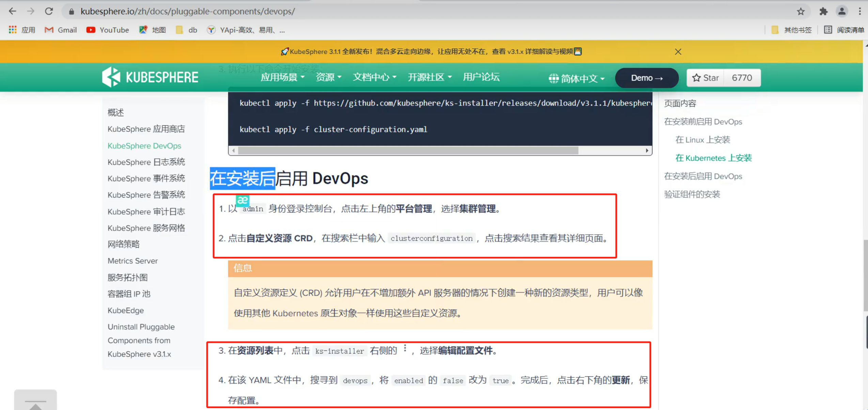Click the site security lock icon
This screenshot has width=868, height=410.
point(71,12)
